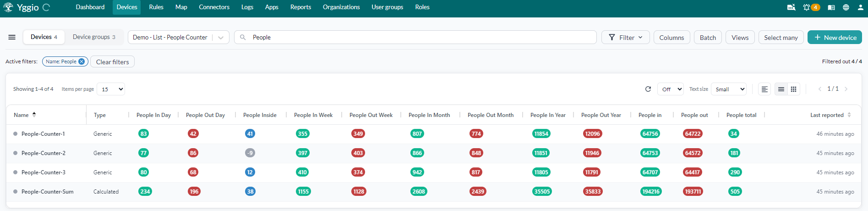Screen dimensions: 868x211
Task: Click status dot of People-Counter-3
Action: click(15, 172)
